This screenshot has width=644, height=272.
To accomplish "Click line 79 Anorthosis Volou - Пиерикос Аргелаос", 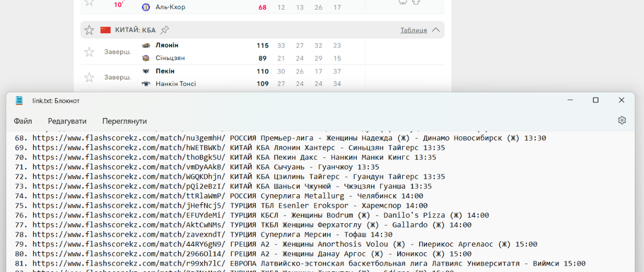I will tap(276, 244).
